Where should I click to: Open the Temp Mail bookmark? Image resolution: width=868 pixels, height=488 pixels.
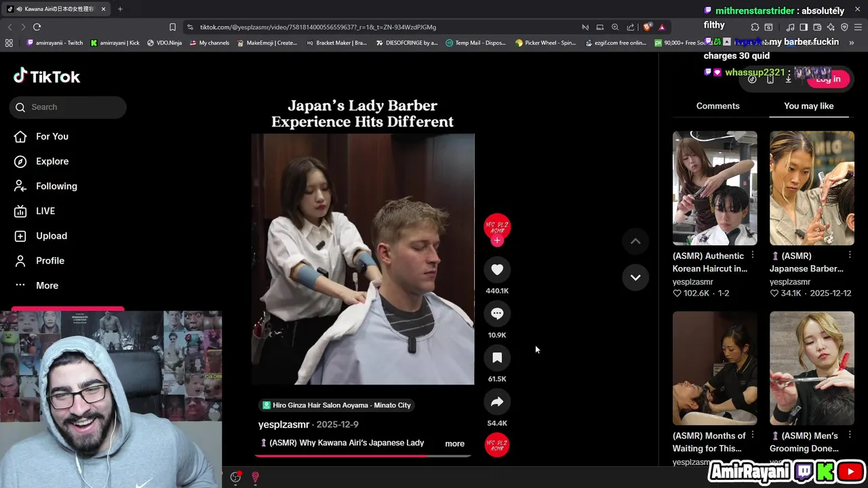pos(475,43)
